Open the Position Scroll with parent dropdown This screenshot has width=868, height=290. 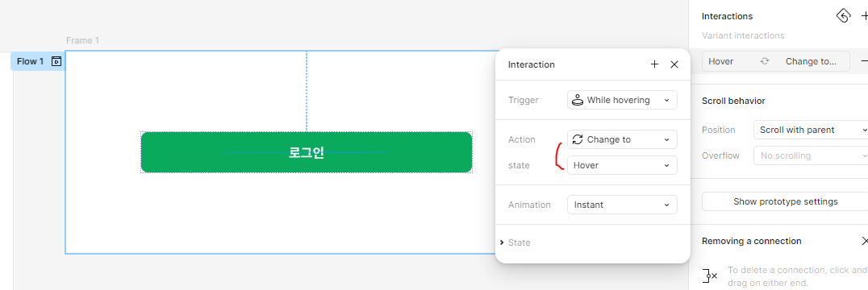pos(811,130)
